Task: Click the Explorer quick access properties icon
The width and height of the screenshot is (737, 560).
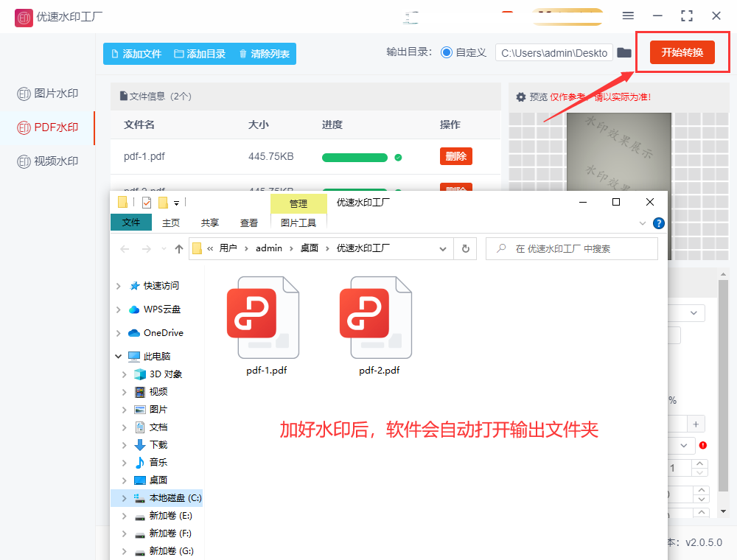Action: [147, 203]
